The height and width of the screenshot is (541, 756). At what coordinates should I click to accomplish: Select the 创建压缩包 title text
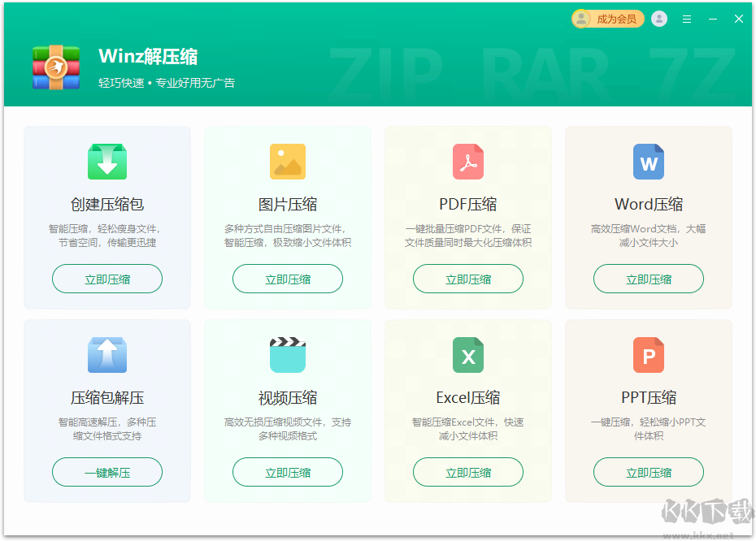pos(107,204)
